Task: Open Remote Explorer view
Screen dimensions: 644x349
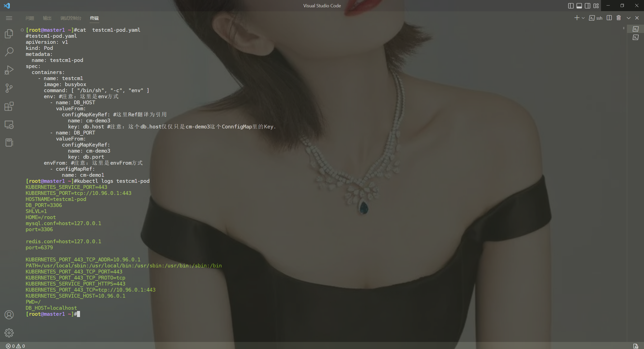Action: coord(9,125)
